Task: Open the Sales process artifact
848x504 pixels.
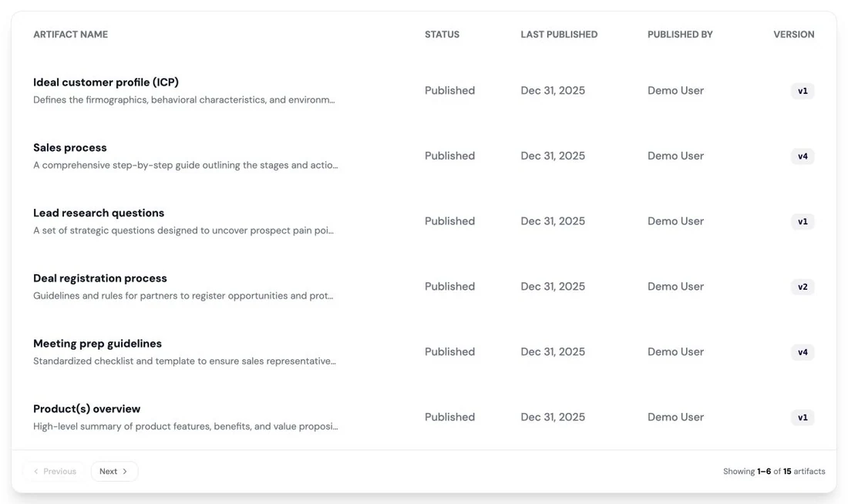Action: tap(69, 148)
